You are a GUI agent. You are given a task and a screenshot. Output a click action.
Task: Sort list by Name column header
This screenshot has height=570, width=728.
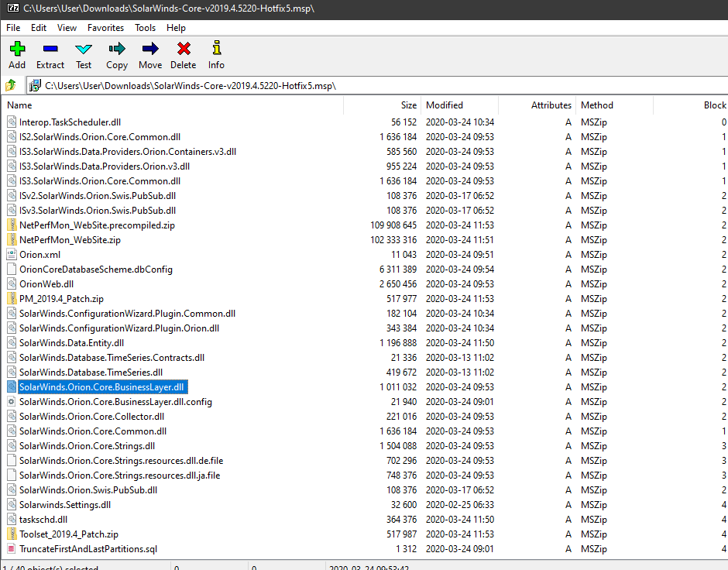[20, 105]
